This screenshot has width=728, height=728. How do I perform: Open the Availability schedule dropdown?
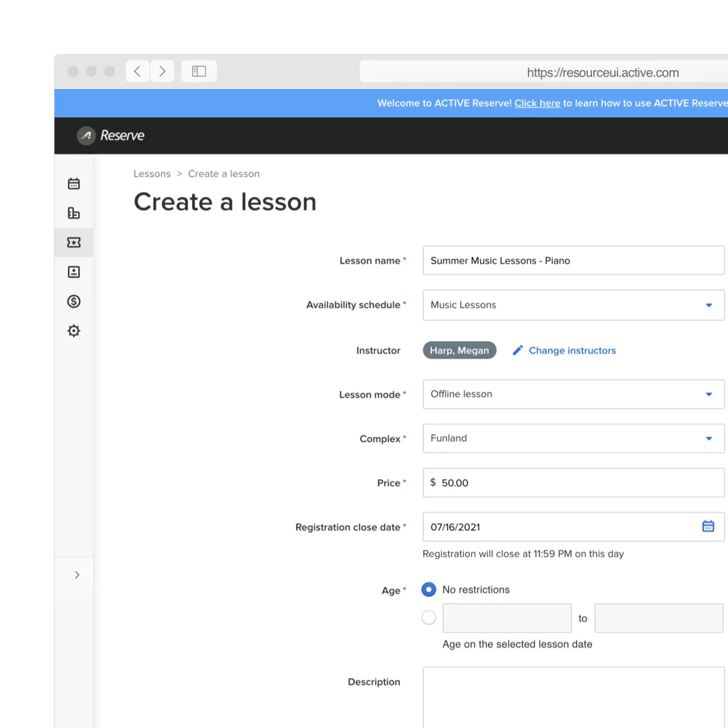(x=573, y=305)
